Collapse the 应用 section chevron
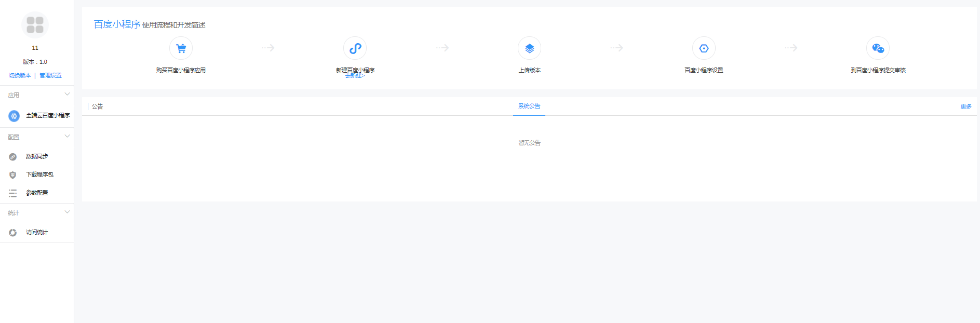Image resolution: width=980 pixels, height=323 pixels. (67, 94)
